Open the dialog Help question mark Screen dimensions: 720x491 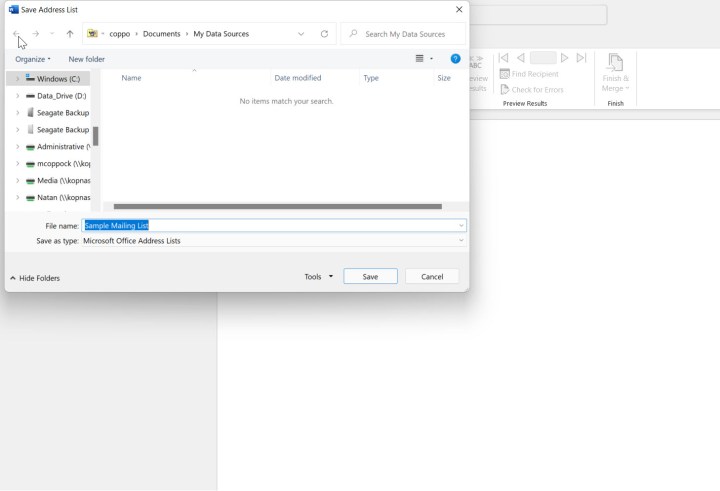[x=455, y=59]
